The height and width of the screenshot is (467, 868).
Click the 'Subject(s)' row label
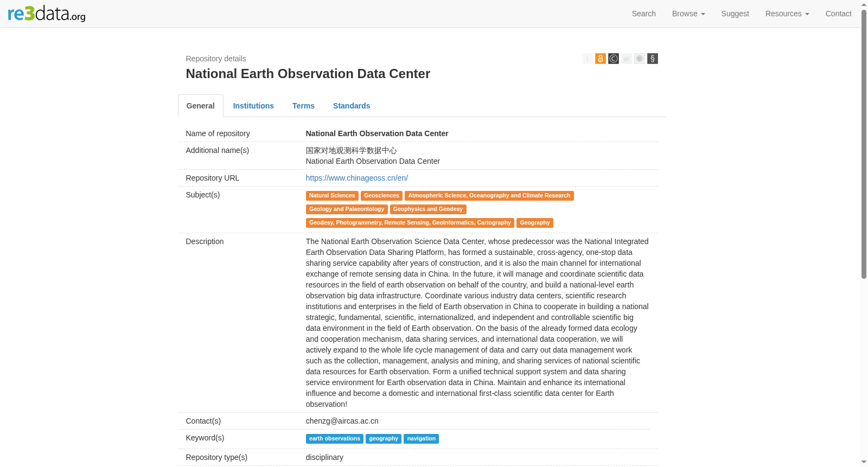click(x=203, y=195)
